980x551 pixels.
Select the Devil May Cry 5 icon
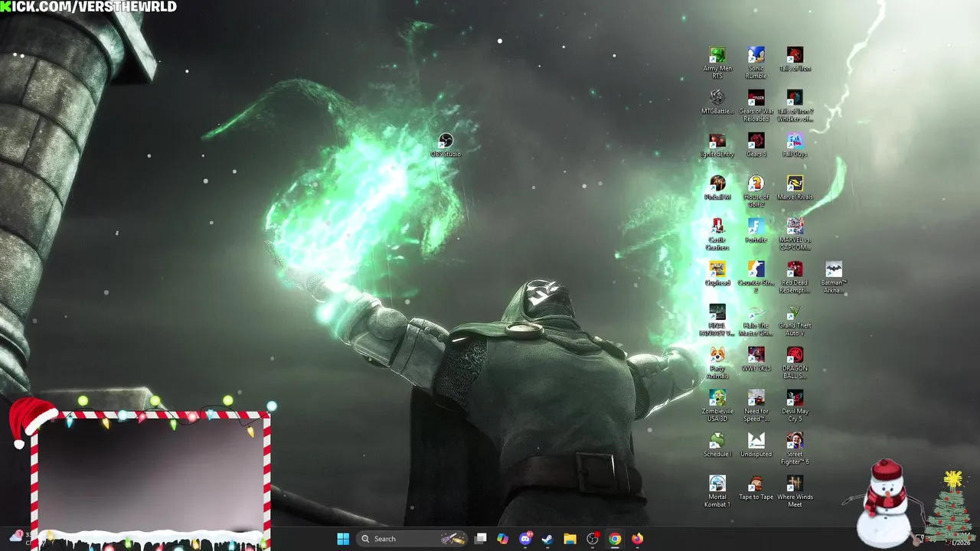(795, 406)
